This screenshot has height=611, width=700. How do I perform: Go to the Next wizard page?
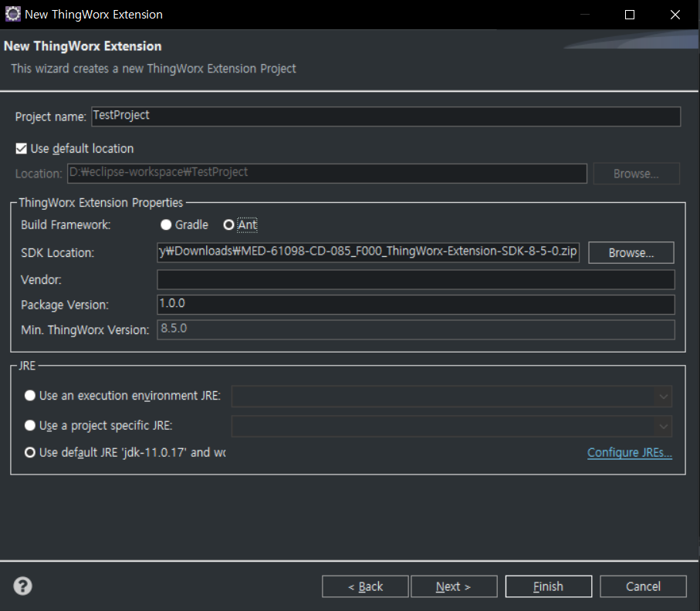click(x=453, y=586)
